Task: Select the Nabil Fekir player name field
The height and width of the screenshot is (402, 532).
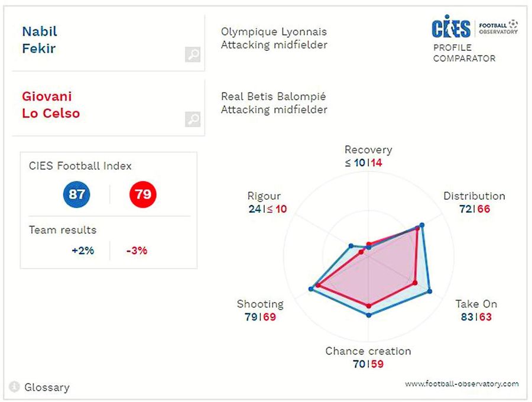Action: (x=40, y=40)
